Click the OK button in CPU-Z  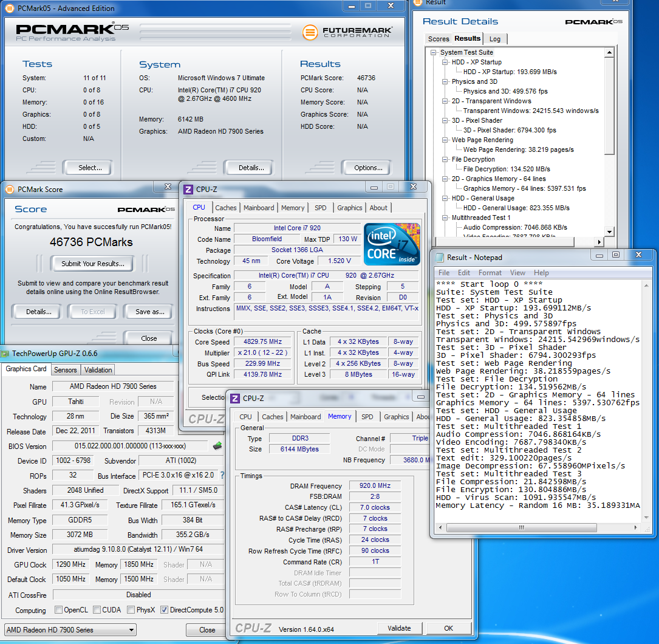pyautogui.click(x=448, y=628)
